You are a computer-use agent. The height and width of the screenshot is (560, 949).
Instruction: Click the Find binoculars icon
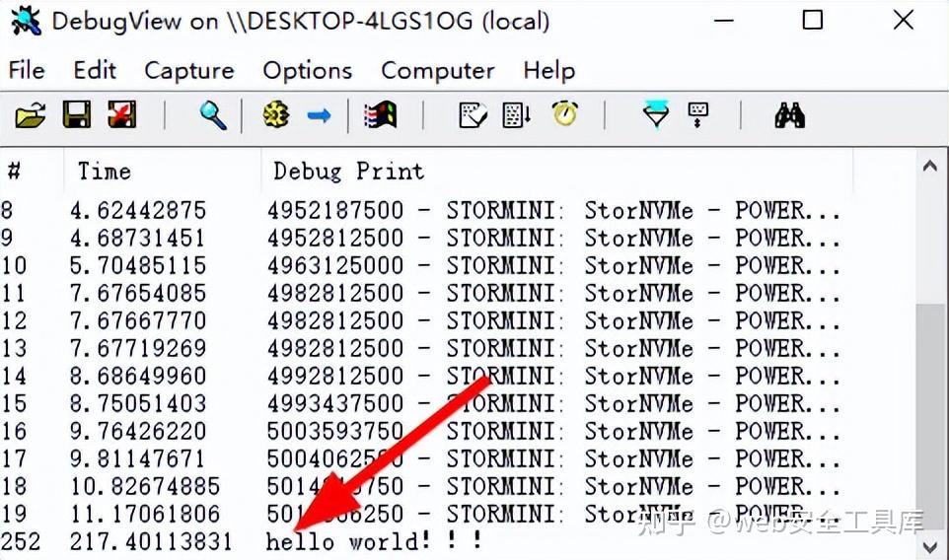tap(790, 115)
